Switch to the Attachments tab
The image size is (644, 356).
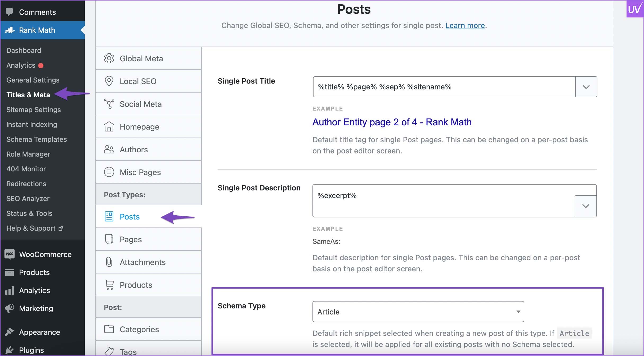tap(149, 262)
